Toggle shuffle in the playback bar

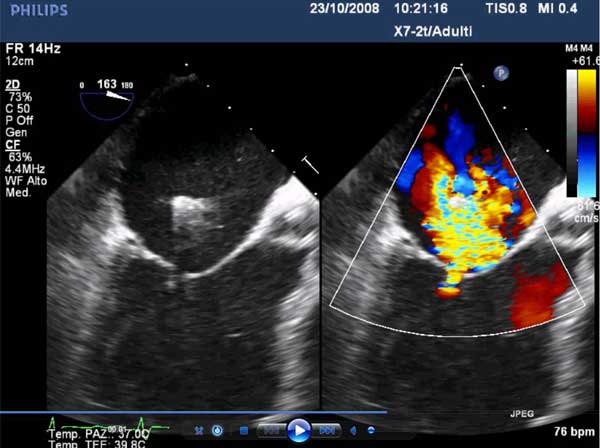click(x=198, y=430)
